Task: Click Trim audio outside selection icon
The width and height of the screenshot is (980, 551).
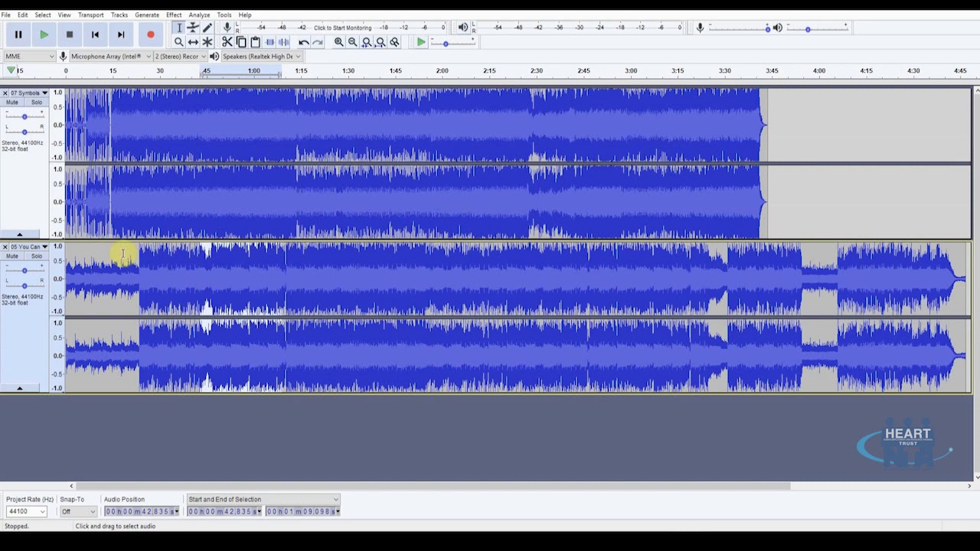Action: (x=269, y=42)
